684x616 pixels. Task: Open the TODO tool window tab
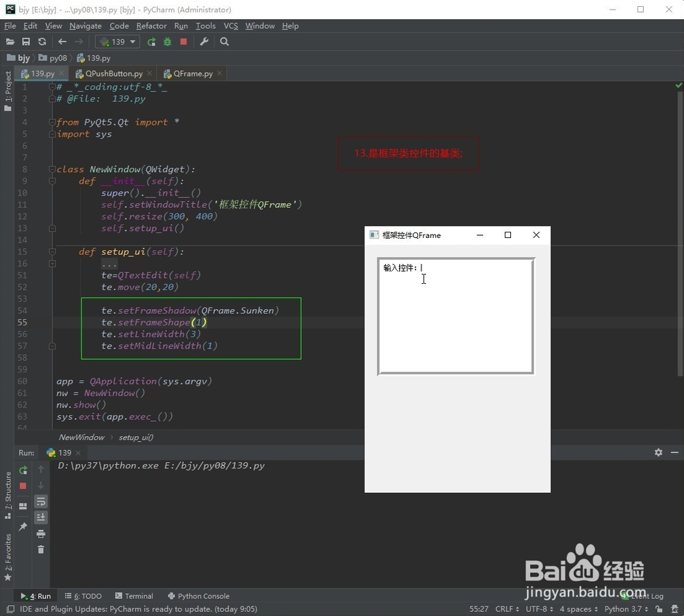tap(83, 596)
